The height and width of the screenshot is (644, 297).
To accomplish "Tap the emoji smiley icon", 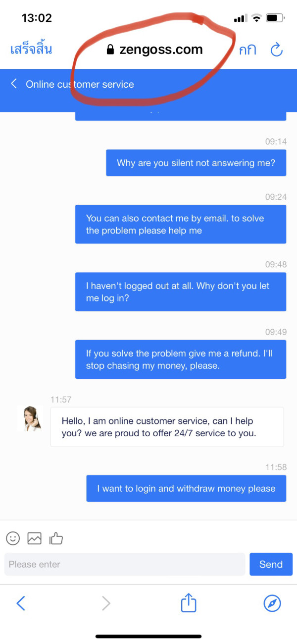I will (13, 538).
